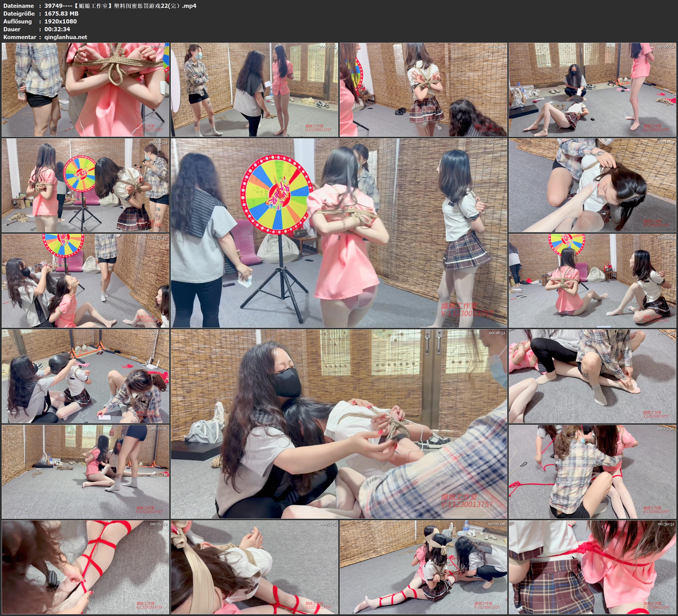
Task: Open the frame timestamped 00:13:42
Action: pyautogui.click(x=85, y=281)
